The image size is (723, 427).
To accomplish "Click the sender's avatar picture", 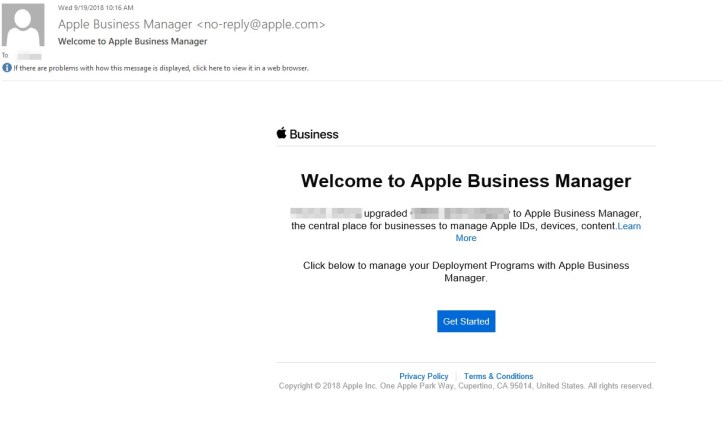I will [24, 25].
